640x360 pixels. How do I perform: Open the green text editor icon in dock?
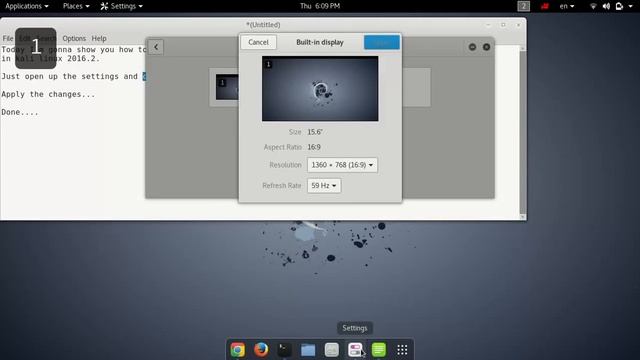tap(379, 350)
